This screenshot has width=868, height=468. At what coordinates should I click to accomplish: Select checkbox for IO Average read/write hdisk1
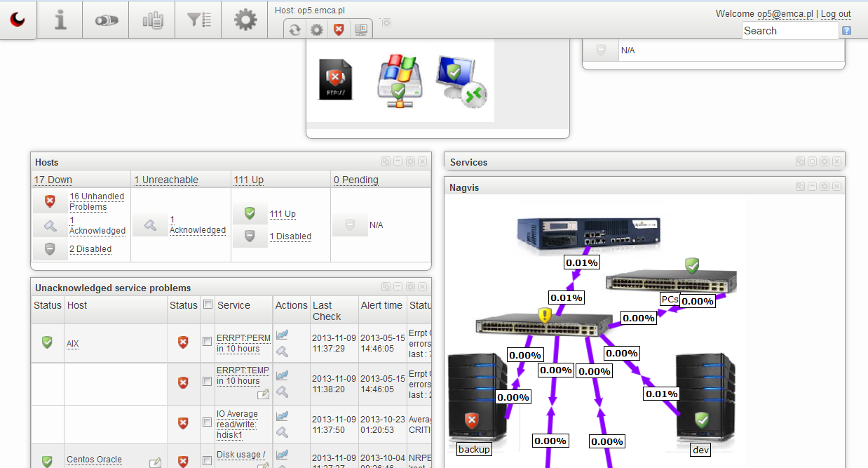click(x=207, y=422)
